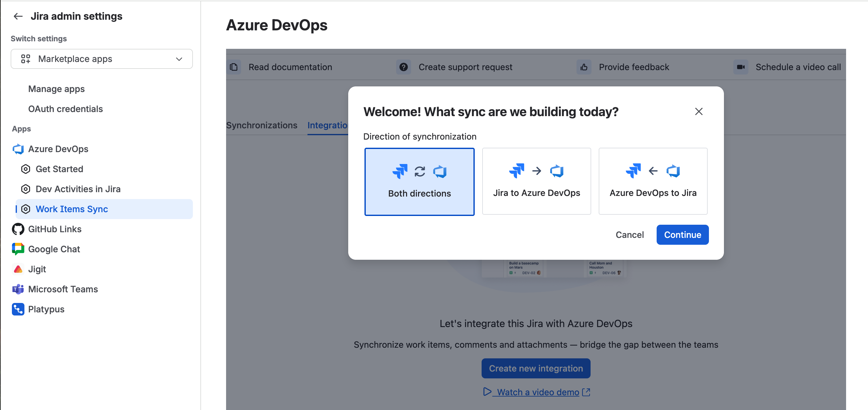Open GitHub Links app
This screenshot has width=868, height=410.
[x=54, y=229]
